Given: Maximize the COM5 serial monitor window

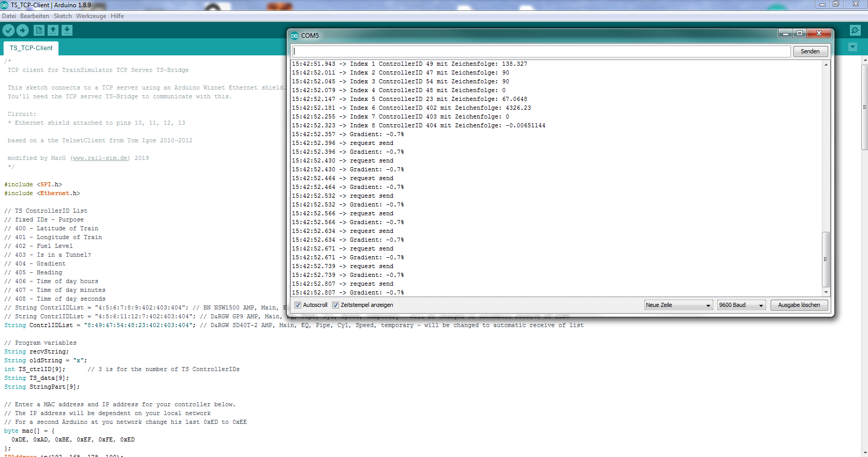Looking at the screenshot, I should coord(800,34).
